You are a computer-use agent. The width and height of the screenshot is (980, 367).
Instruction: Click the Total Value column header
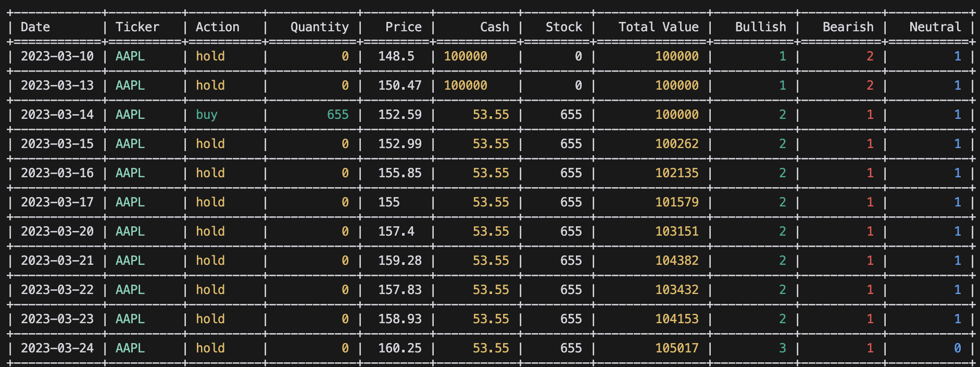tap(658, 27)
